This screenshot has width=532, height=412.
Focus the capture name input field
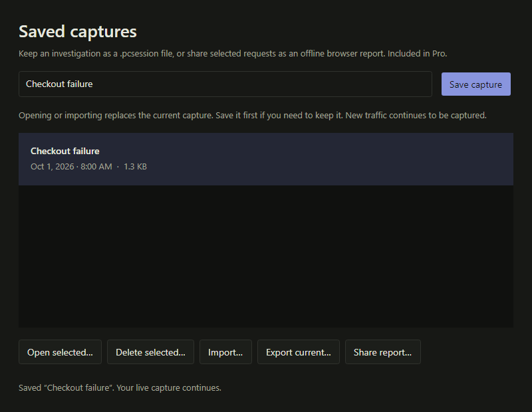225,84
